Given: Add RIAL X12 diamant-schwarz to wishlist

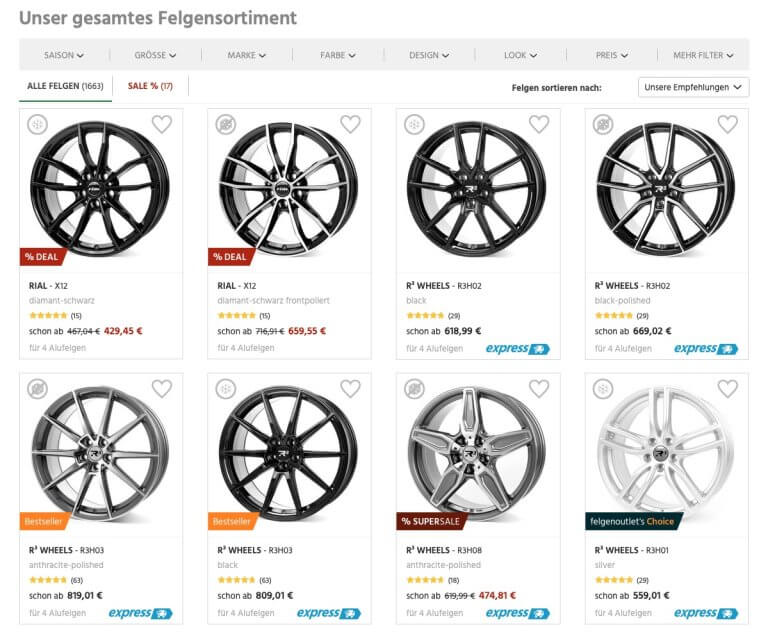Looking at the screenshot, I should coord(162,124).
